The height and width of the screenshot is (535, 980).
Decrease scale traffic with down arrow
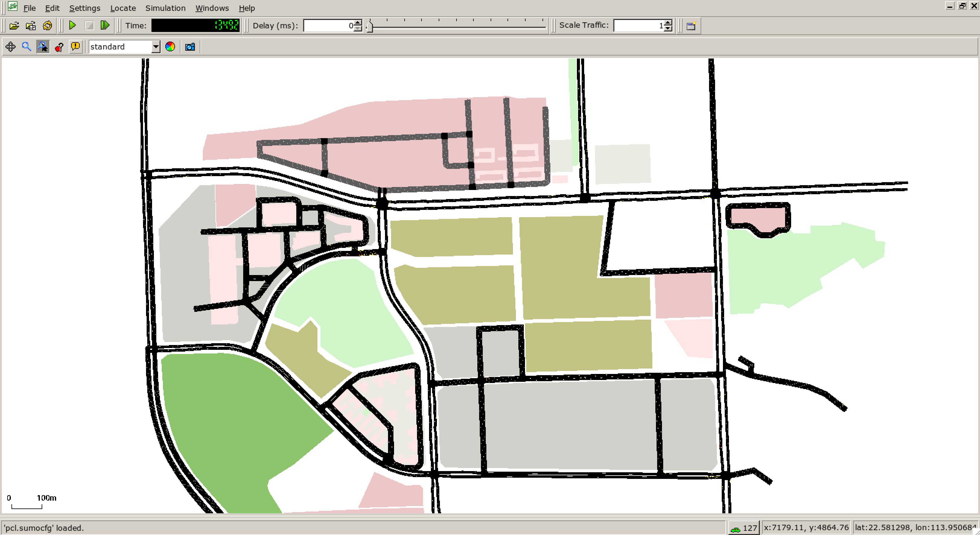(x=668, y=29)
